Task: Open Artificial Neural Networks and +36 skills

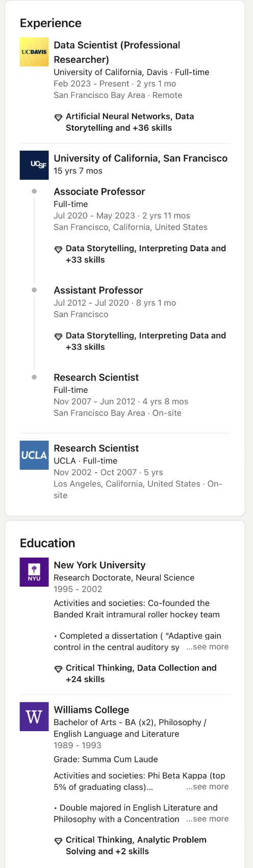Action: pyautogui.click(x=130, y=122)
